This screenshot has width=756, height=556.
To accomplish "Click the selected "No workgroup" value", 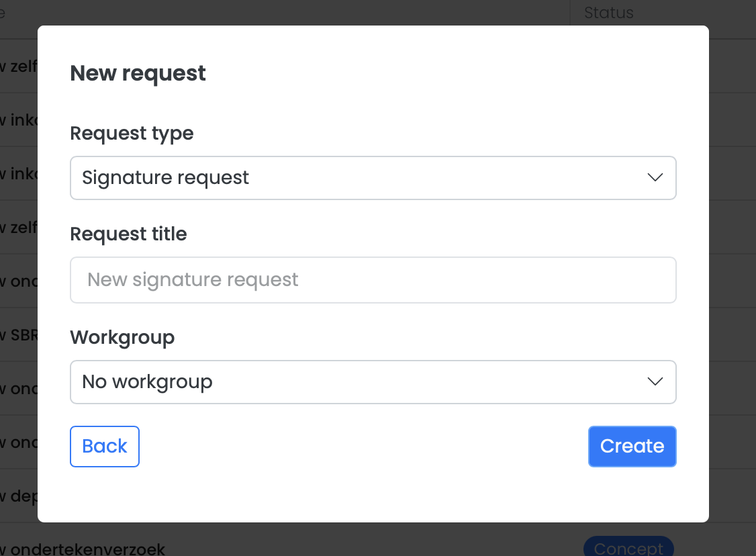I will click(x=147, y=382).
